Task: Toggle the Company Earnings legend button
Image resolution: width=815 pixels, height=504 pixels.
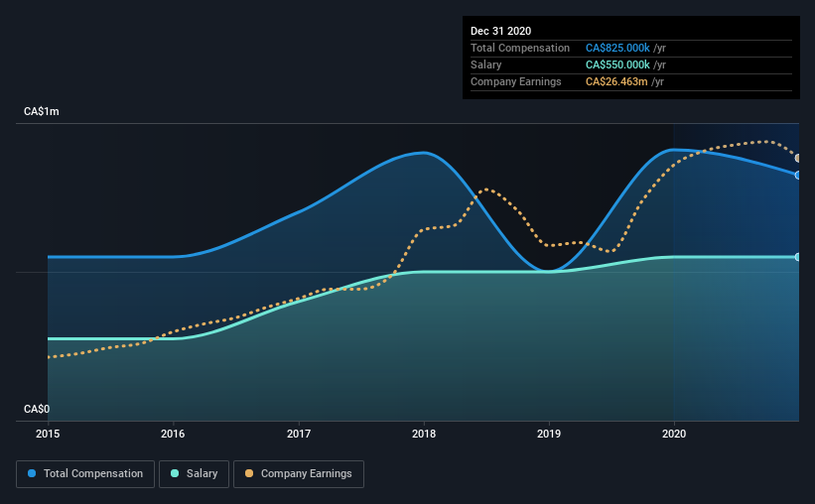Action: (x=299, y=474)
